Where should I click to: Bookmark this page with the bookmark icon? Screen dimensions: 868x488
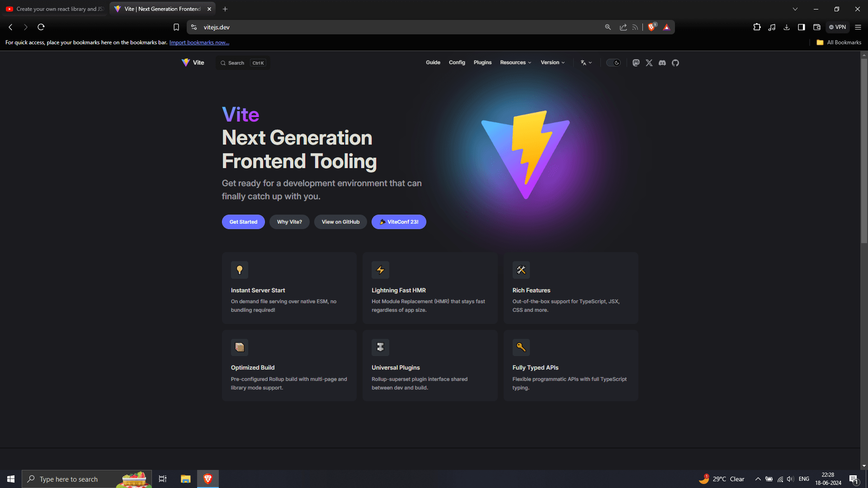coord(176,27)
